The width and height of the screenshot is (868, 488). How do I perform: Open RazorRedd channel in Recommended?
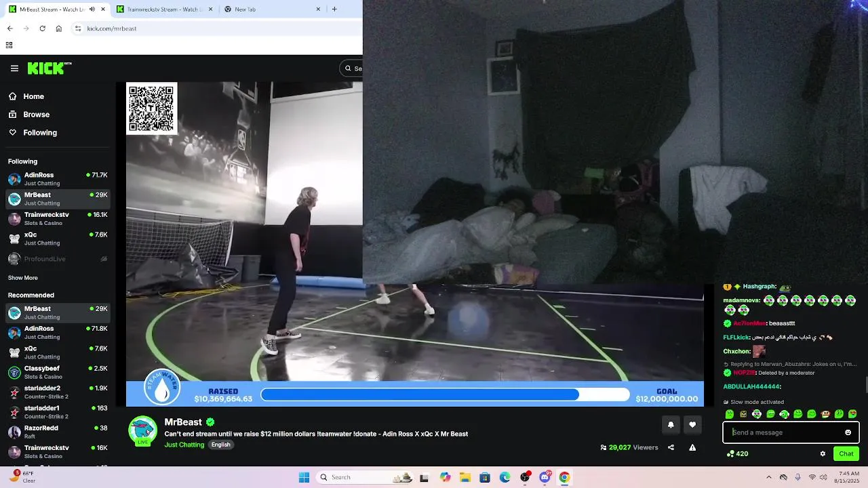click(58, 432)
